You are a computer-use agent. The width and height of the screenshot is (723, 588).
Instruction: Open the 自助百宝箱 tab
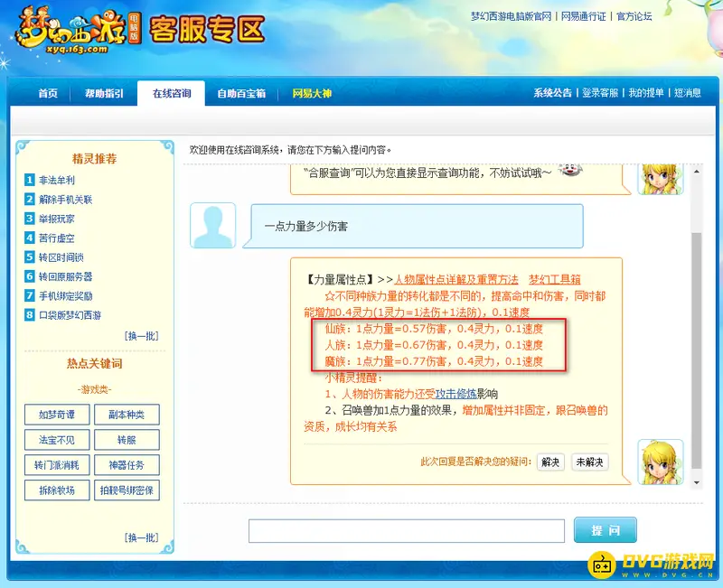pyautogui.click(x=241, y=94)
